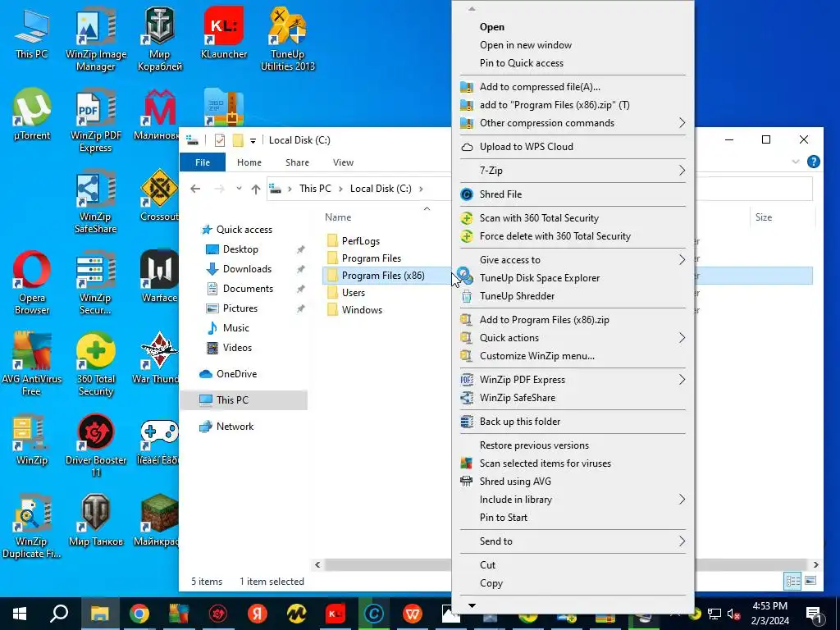
Task: Open WPS Office taskbar icon
Action: coord(413,614)
